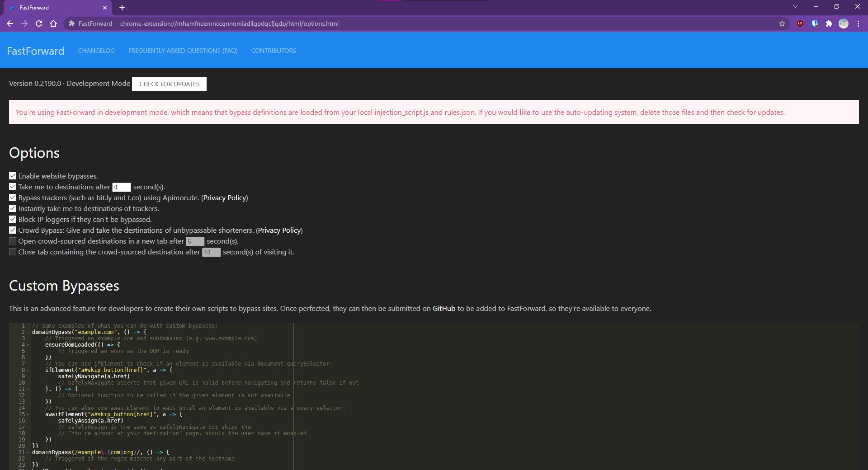
Task: Open the profile avatar menu
Action: 844,23
